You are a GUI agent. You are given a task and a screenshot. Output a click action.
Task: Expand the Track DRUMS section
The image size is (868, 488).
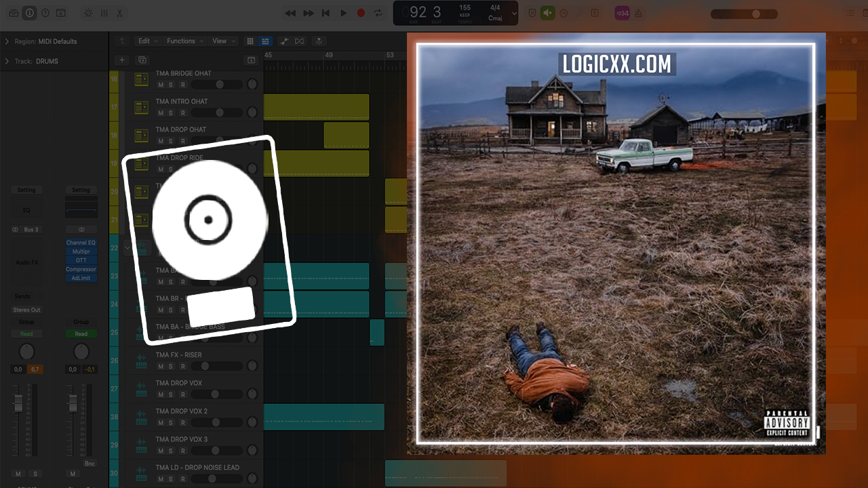pos(7,61)
